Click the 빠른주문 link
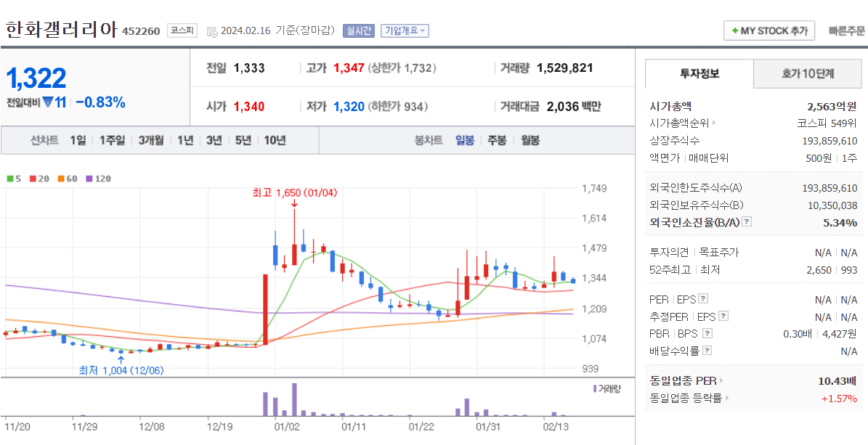This screenshot has width=868, height=445. point(846,30)
